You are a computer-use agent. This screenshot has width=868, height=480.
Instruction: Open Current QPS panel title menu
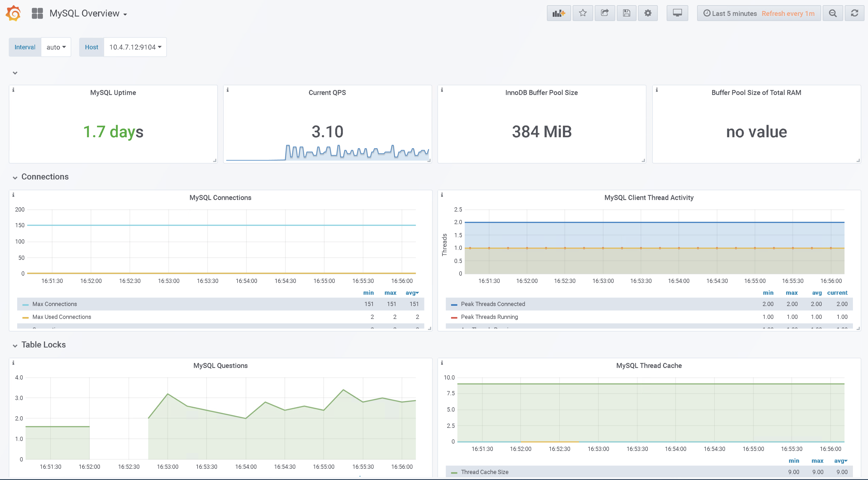point(327,93)
